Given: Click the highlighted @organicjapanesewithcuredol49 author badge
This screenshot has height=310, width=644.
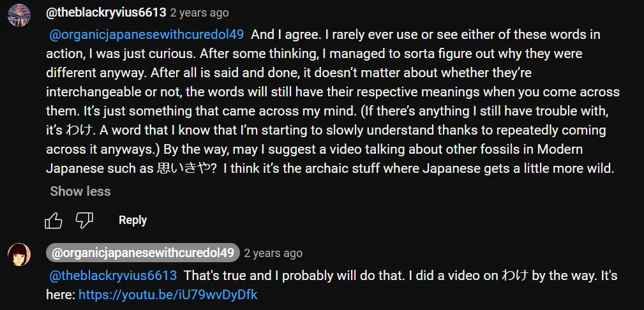Looking at the screenshot, I should [x=143, y=253].
